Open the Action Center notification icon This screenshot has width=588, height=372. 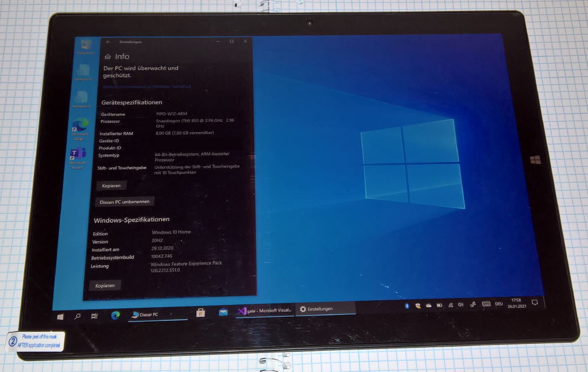coord(535,302)
